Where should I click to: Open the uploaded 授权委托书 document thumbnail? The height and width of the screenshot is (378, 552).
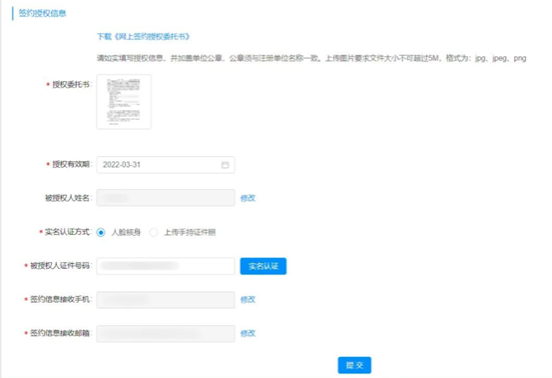pos(124,102)
